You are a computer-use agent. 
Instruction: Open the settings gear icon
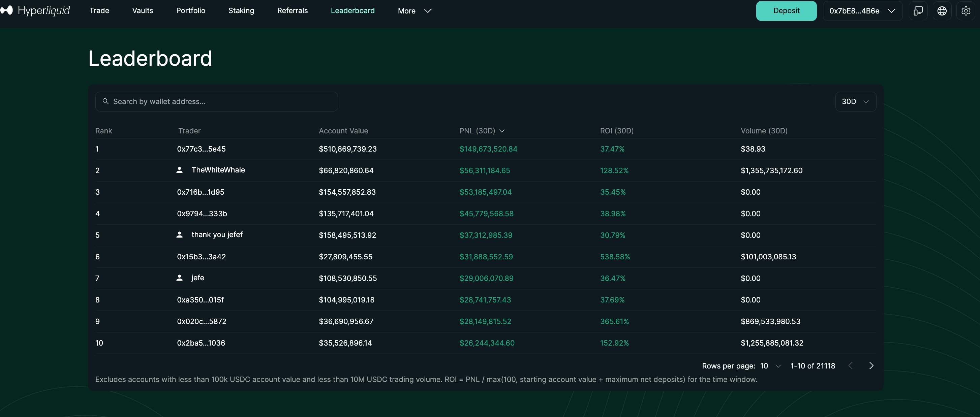pyautogui.click(x=966, y=11)
